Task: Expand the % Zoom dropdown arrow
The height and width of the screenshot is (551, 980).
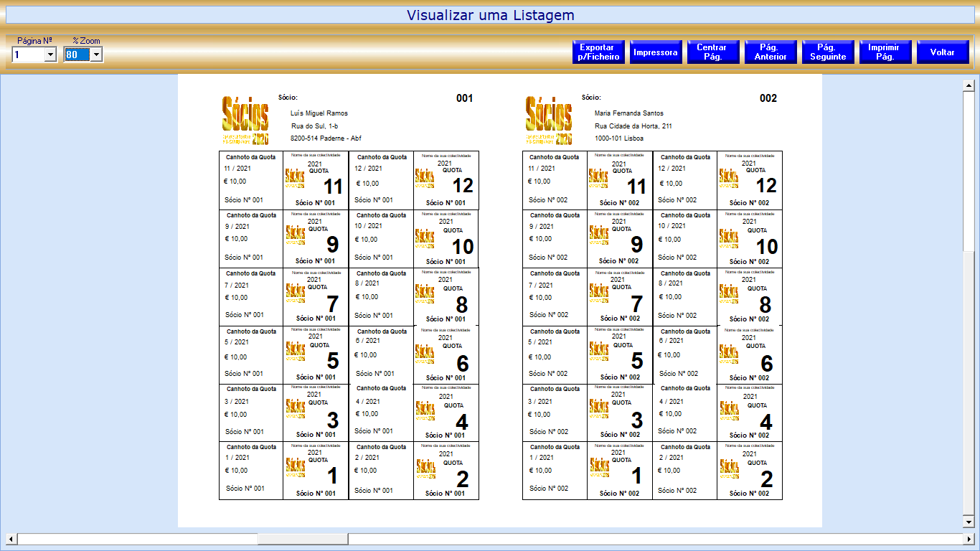Action: click(x=96, y=55)
